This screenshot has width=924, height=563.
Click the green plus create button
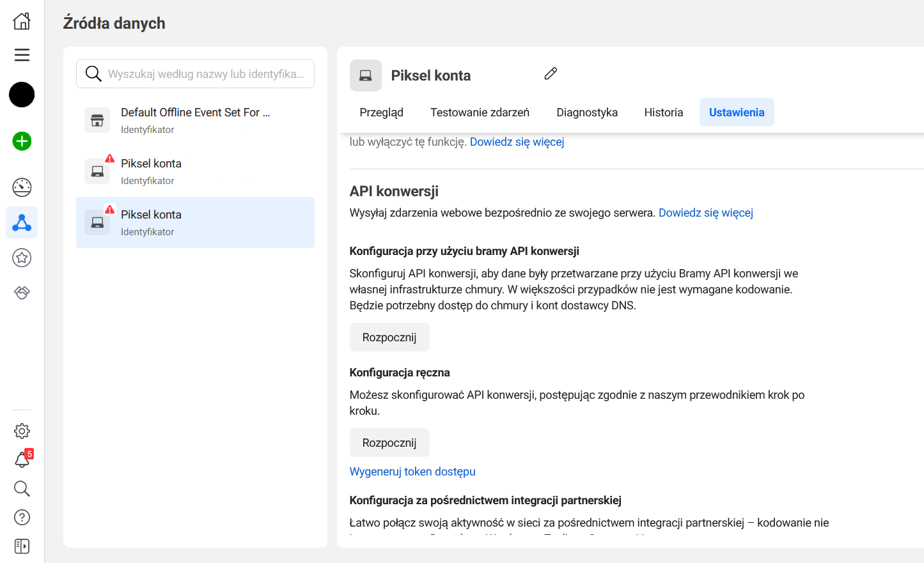pos(22,141)
